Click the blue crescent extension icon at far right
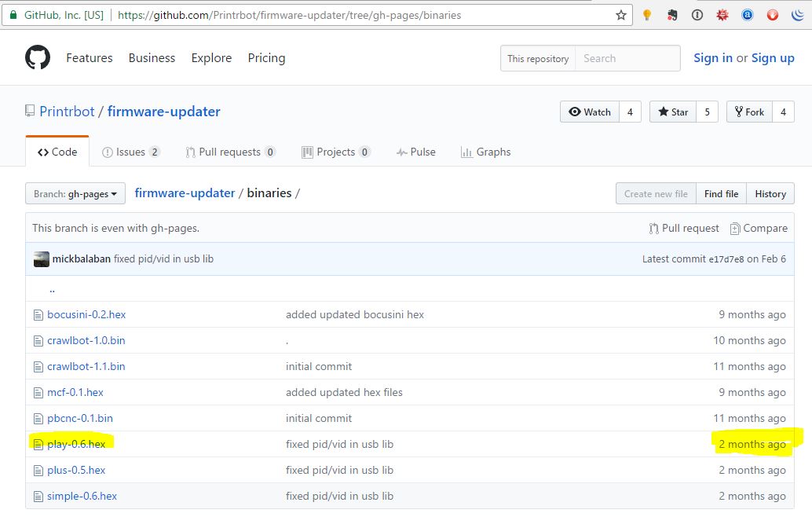The height and width of the screenshot is (517, 812). 798,15
